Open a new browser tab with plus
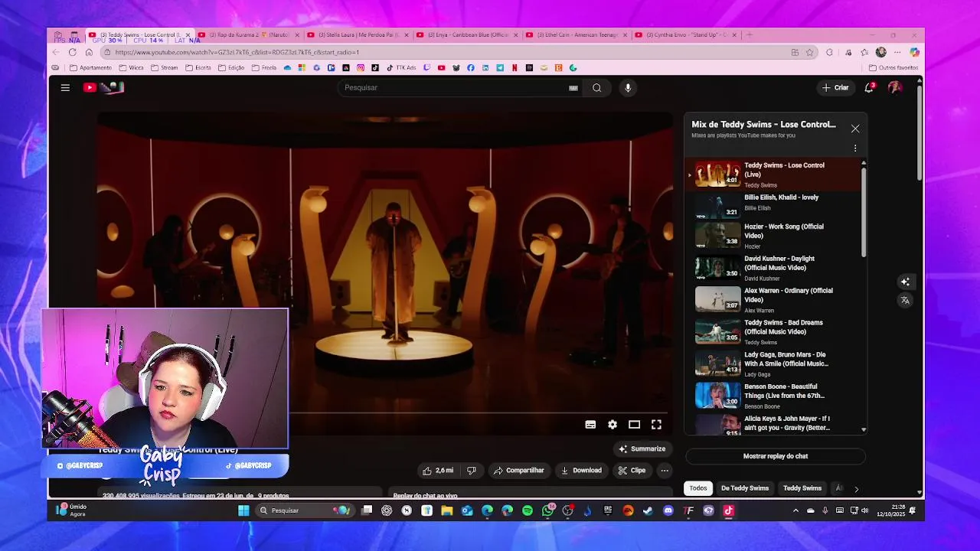 click(x=750, y=34)
